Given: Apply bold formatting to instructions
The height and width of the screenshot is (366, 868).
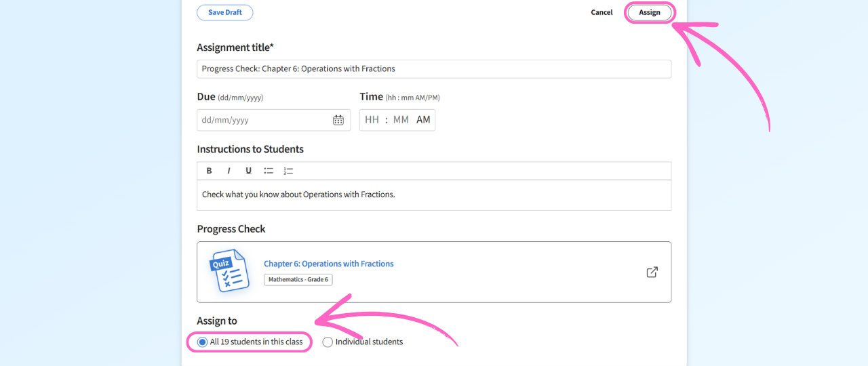Looking at the screenshot, I should (x=209, y=171).
